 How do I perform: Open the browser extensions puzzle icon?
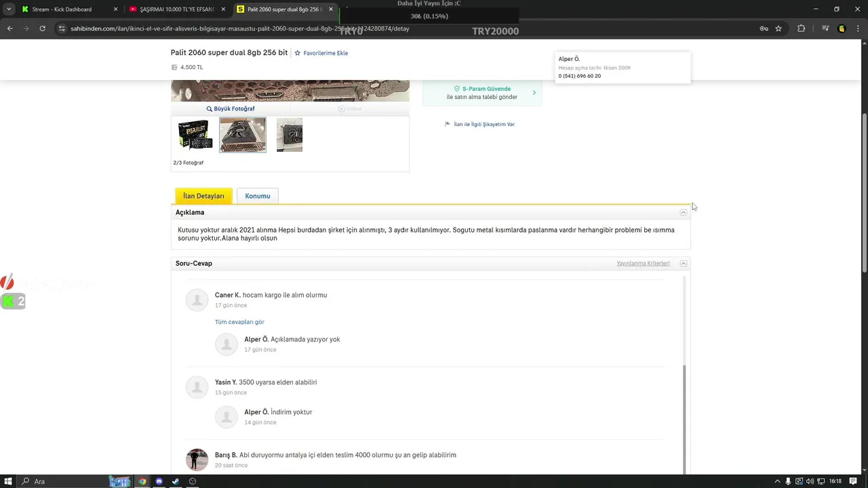802,28
